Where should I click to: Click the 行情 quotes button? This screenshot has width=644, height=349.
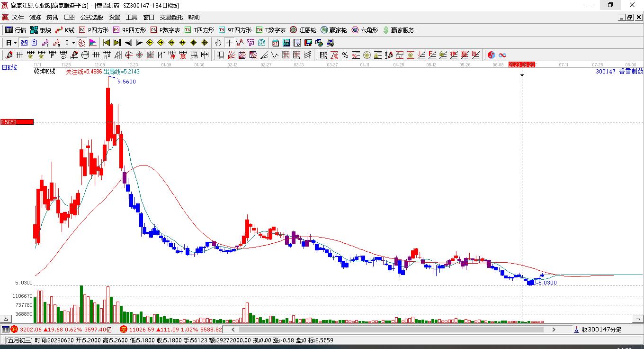tap(16, 30)
